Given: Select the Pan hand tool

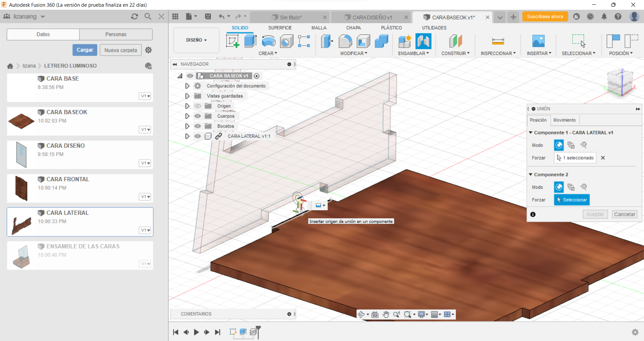Looking at the screenshot, I should tap(386, 314).
